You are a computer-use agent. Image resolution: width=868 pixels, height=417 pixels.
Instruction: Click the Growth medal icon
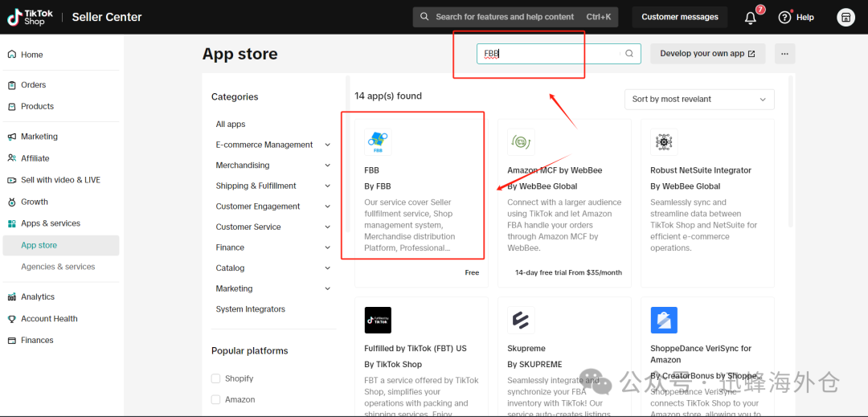coord(11,202)
